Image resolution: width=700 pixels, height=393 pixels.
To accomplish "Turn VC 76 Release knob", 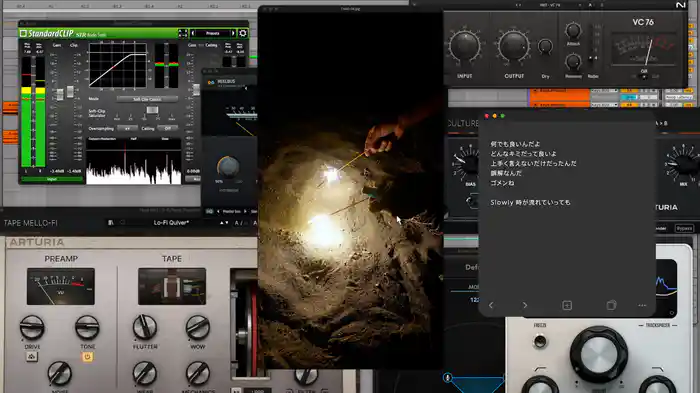I will tap(573, 62).
